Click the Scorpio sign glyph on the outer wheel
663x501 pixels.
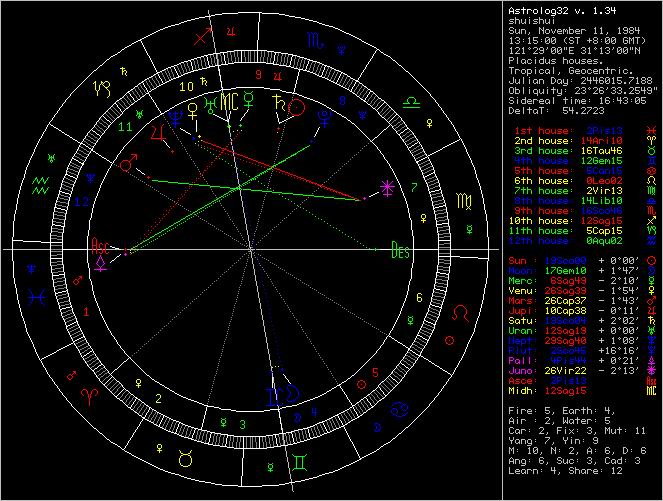pos(315,40)
